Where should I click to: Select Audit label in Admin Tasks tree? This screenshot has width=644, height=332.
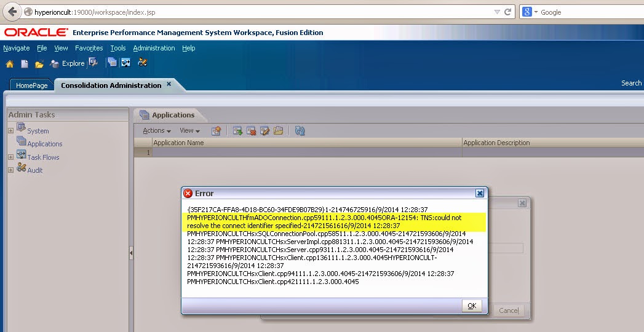35,170
